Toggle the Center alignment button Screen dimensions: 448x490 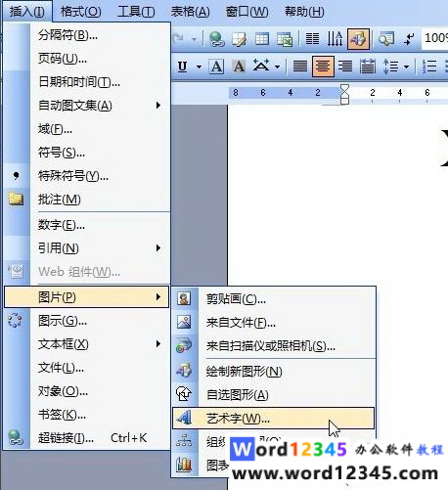(x=323, y=67)
